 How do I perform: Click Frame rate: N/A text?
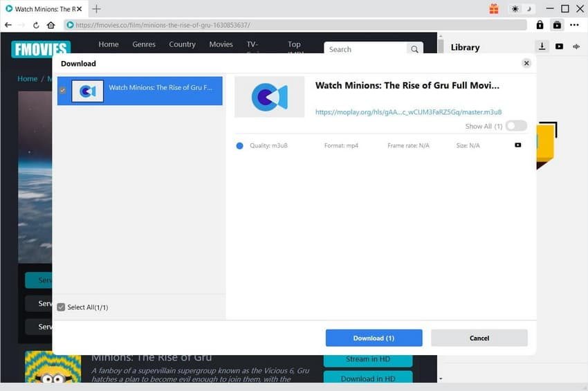408,145
